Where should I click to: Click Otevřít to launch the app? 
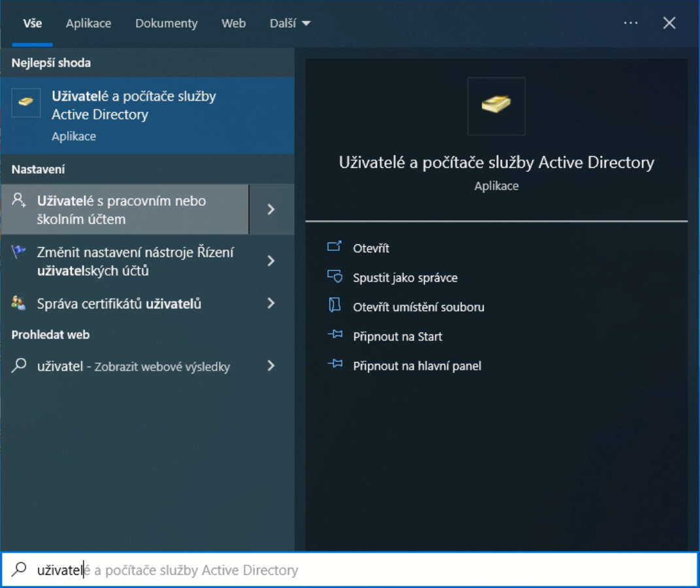coord(371,248)
